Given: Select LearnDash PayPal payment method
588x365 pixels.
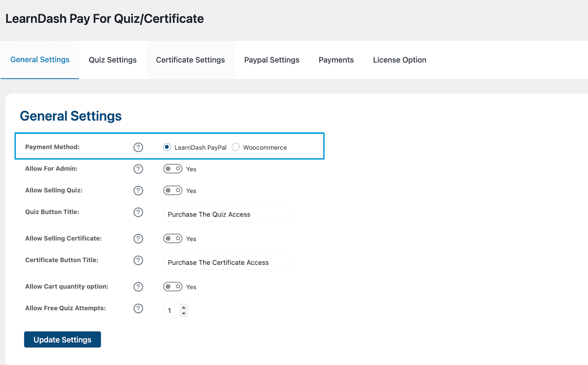Looking at the screenshot, I should (x=167, y=147).
